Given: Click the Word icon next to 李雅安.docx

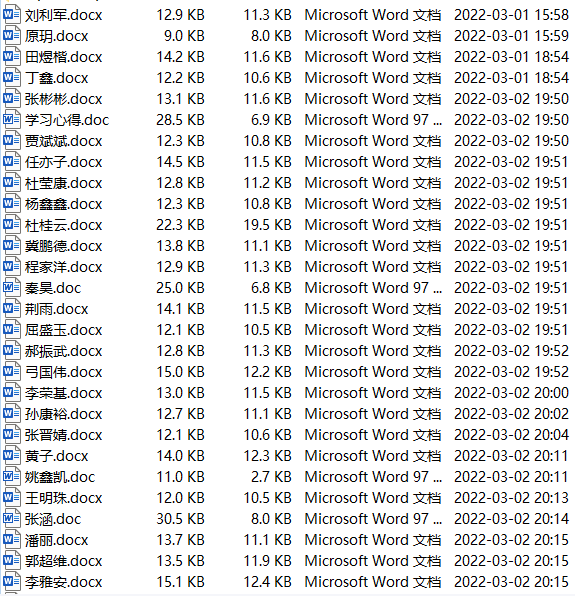Looking at the screenshot, I should click(11, 582).
